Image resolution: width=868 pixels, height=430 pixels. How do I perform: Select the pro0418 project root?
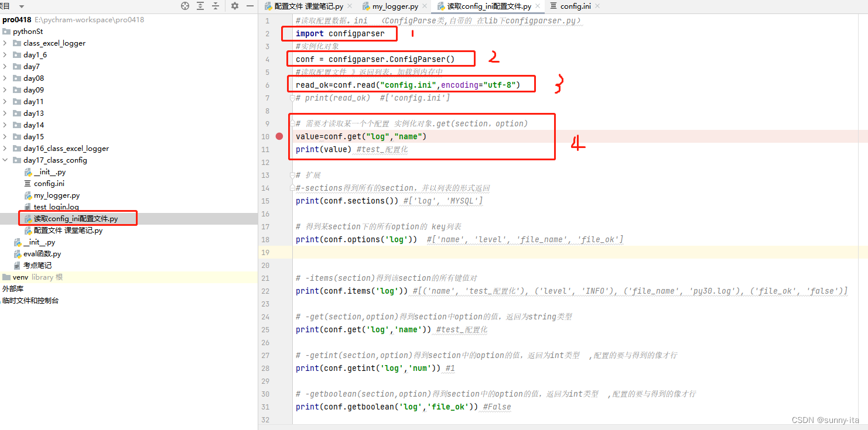(17, 20)
